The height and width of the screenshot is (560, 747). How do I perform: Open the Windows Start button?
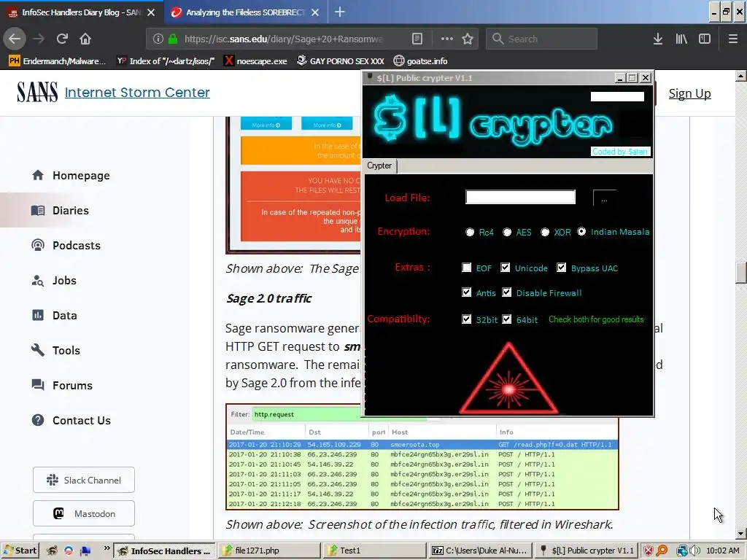20,551
